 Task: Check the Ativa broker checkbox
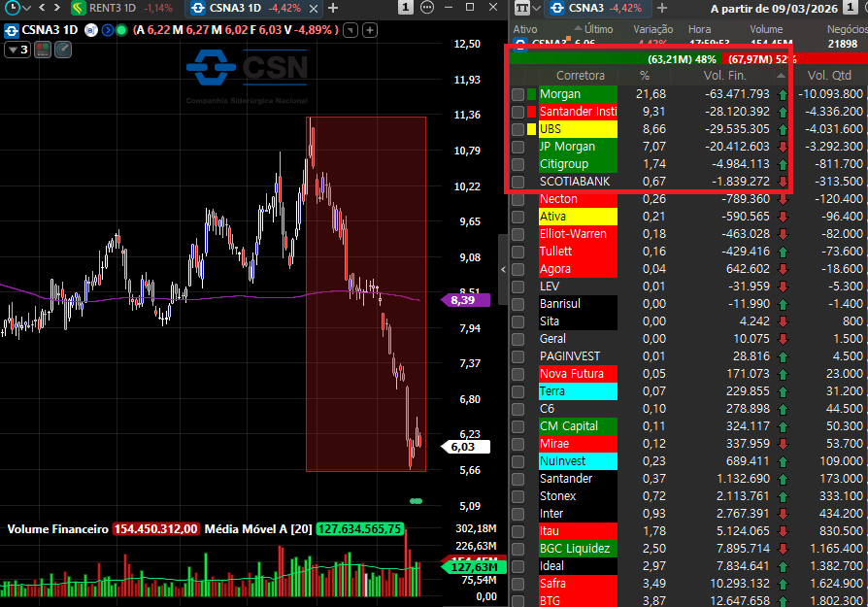click(x=517, y=217)
